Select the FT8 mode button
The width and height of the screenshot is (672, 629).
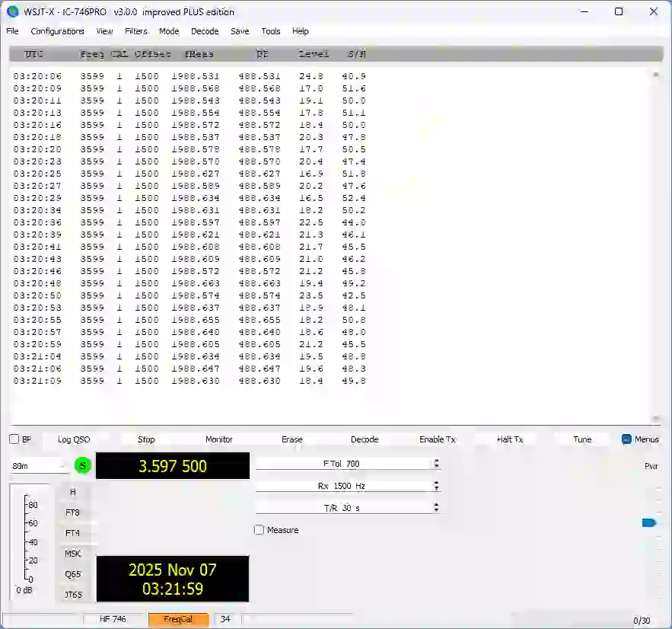coord(72,512)
